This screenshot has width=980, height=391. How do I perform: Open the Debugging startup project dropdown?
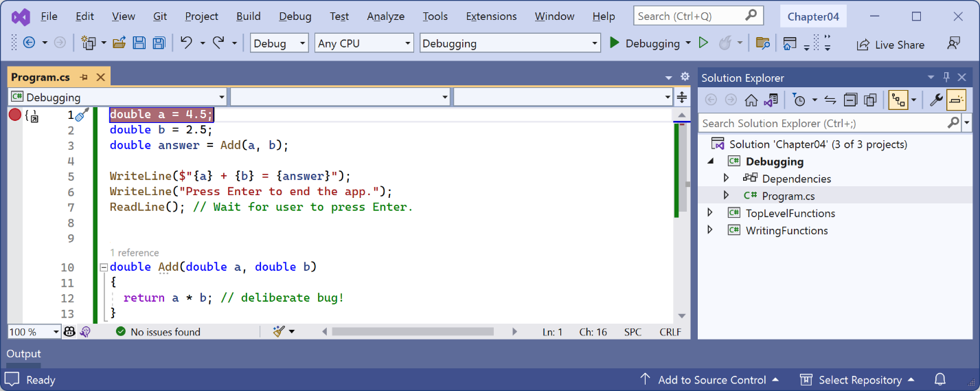[510, 43]
